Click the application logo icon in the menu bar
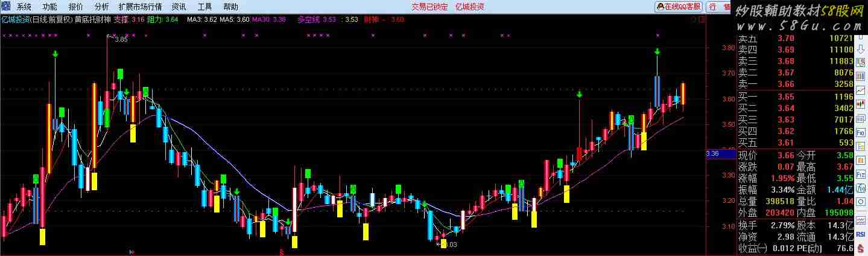 click(x=5, y=7)
